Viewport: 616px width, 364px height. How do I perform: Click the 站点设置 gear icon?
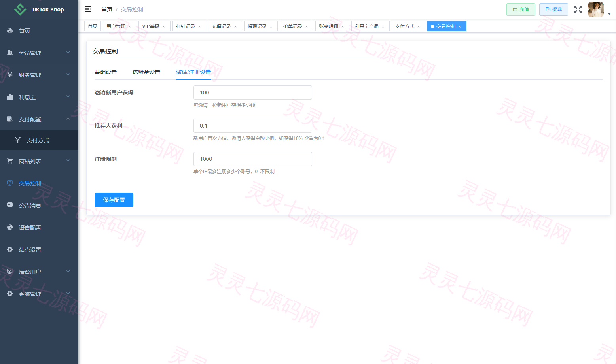pos(10,249)
